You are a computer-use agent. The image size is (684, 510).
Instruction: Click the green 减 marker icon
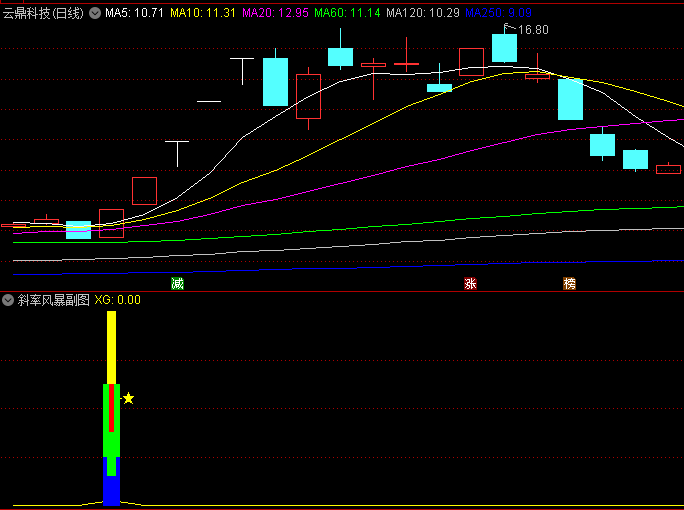point(177,284)
